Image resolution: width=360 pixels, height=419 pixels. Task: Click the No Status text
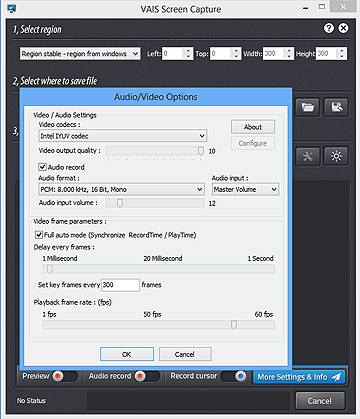(31, 401)
